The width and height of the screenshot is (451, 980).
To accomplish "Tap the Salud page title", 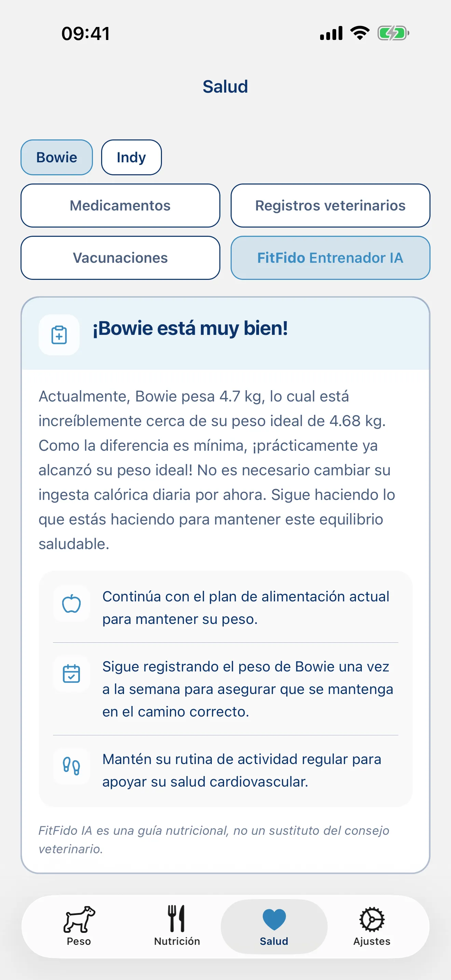I will (225, 87).
